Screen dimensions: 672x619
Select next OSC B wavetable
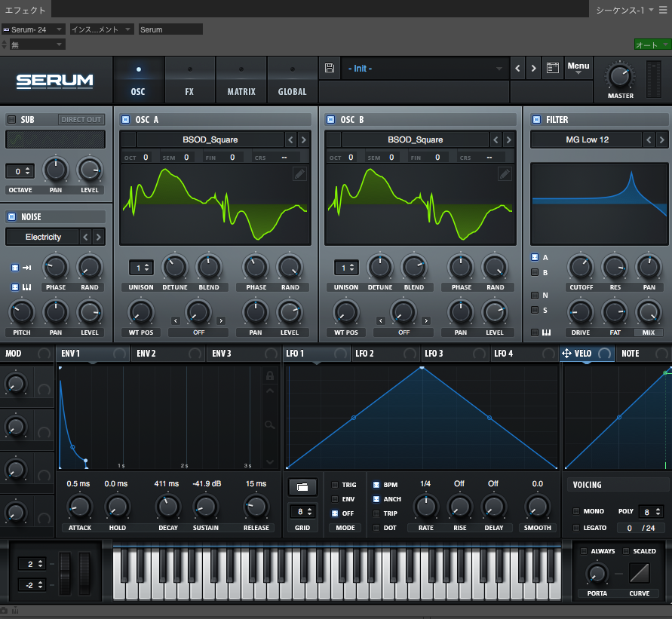(509, 139)
